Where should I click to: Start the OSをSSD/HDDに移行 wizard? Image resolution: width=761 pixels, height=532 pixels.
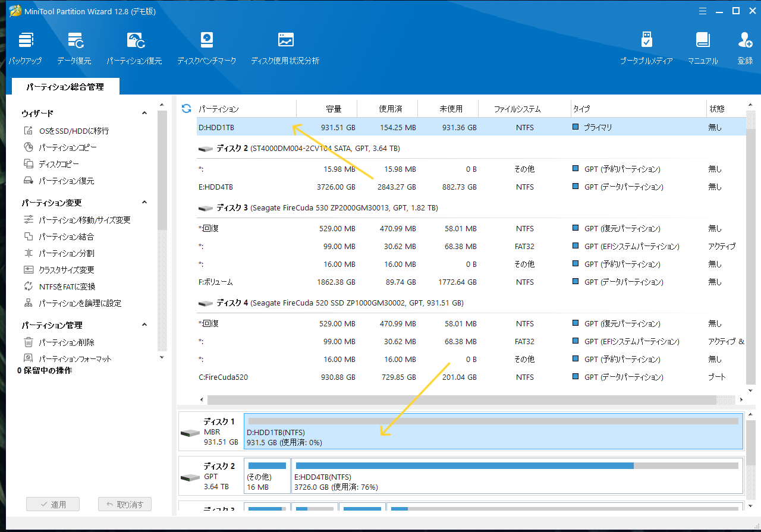tap(67, 131)
